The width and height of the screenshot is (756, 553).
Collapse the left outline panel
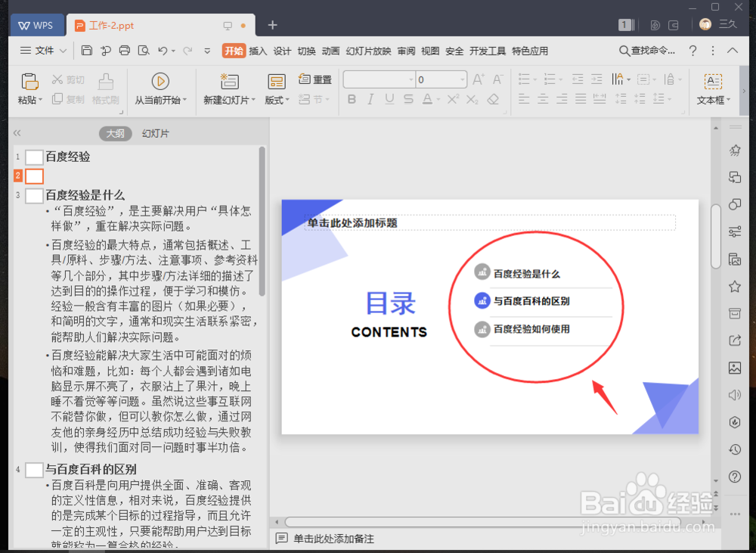coord(17,133)
